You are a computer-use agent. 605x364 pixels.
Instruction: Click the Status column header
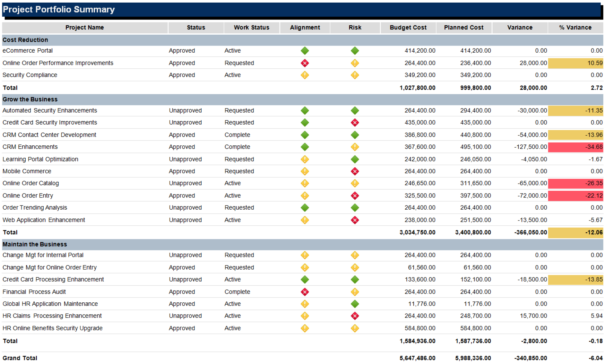[196, 28]
